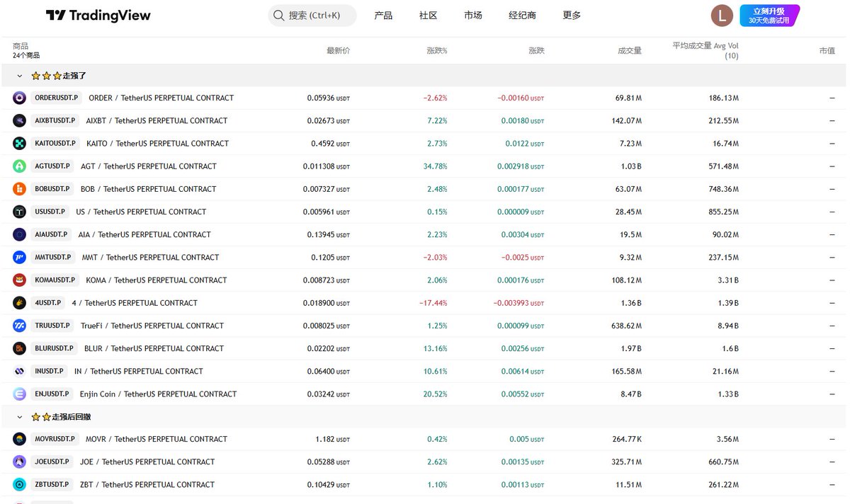Click ZBT / TetherUS PERPETUAL CONTRACT name
Image resolution: width=850 pixels, height=504 pixels.
tap(147, 485)
